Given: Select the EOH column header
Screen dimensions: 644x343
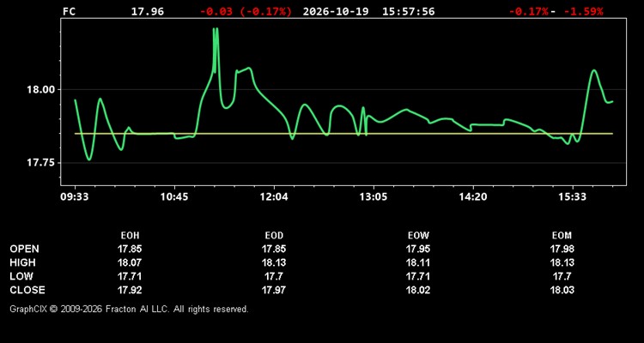Looking at the screenshot, I should pyautogui.click(x=130, y=236).
